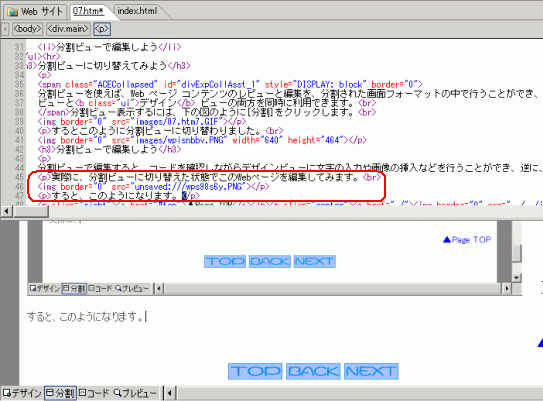Viewport: 543px width, 401px height.
Task: Click the Web サイト tab's globe icon
Action: pyautogui.click(x=12, y=12)
